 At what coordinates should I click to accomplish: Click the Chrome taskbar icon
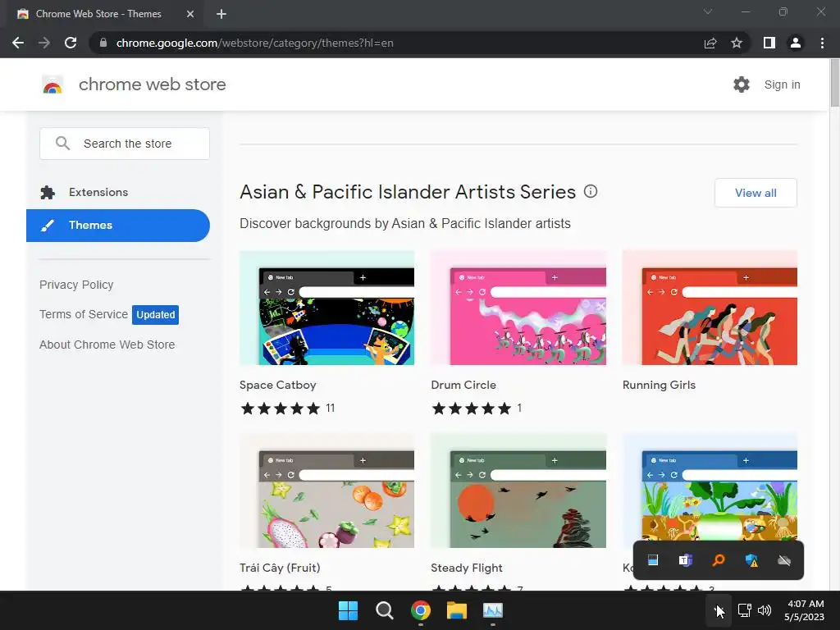pyautogui.click(x=421, y=610)
